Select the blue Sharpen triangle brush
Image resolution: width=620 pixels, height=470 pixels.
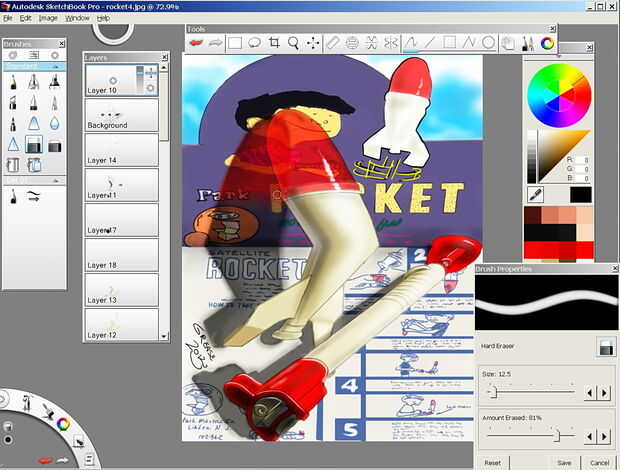point(13,145)
